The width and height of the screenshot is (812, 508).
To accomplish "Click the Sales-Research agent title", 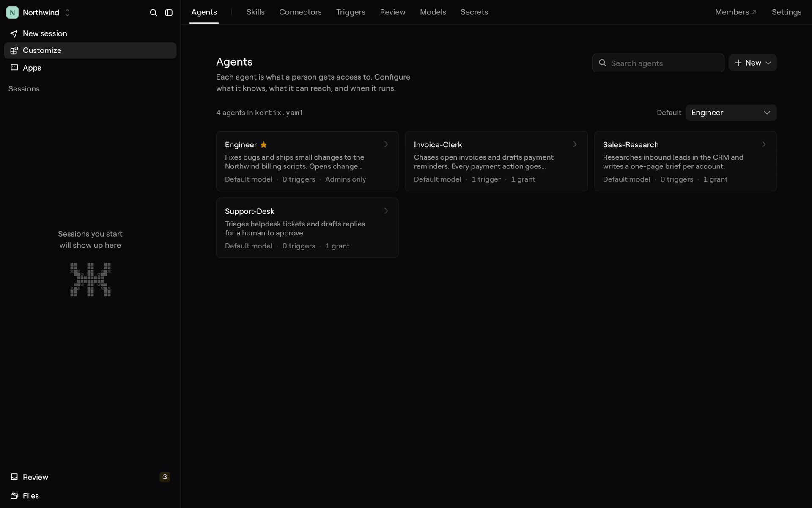I will 631,145.
